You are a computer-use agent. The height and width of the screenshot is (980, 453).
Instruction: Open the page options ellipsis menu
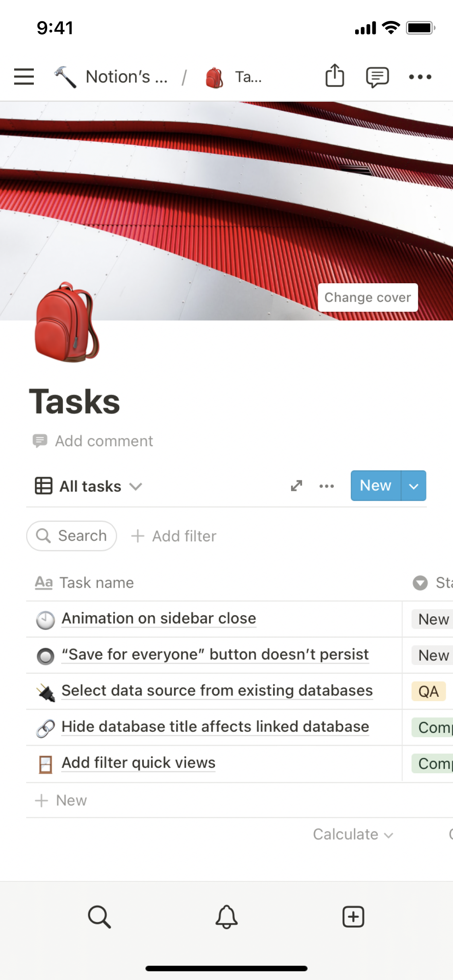[420, 76]
